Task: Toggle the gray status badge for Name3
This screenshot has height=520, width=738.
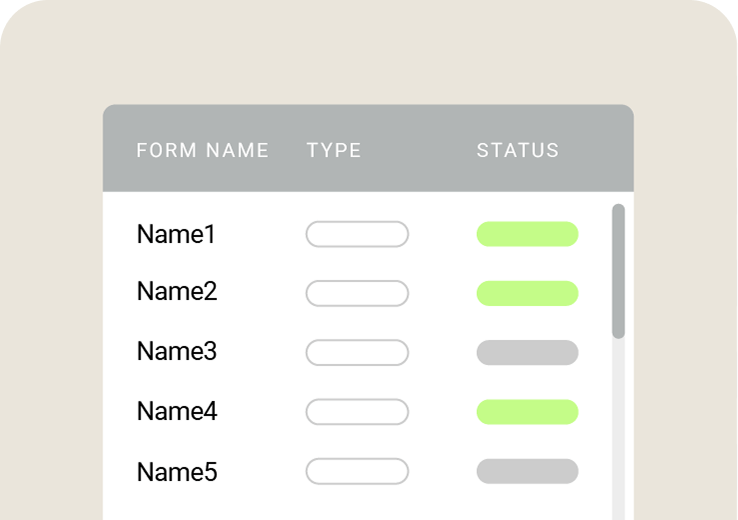Action: (527, 353)
